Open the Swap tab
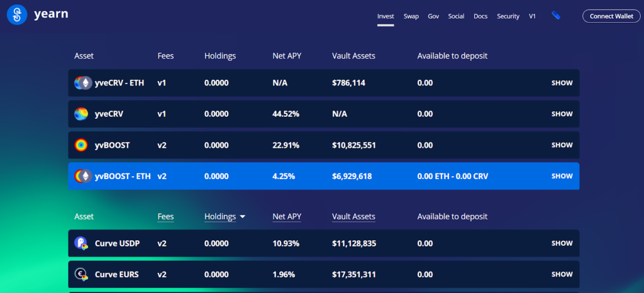Screen dimensions: 644x293 point(411,16)
